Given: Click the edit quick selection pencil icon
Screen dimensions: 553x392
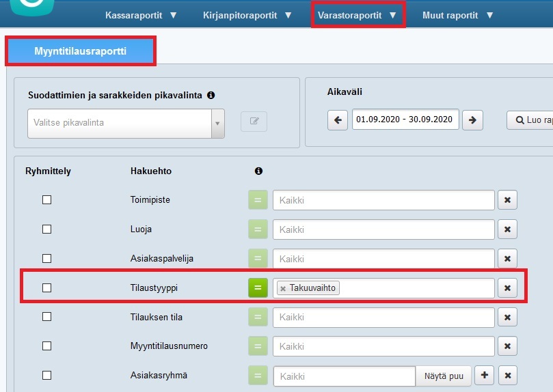Looking at the screenshot, I should tap(254, 122).
